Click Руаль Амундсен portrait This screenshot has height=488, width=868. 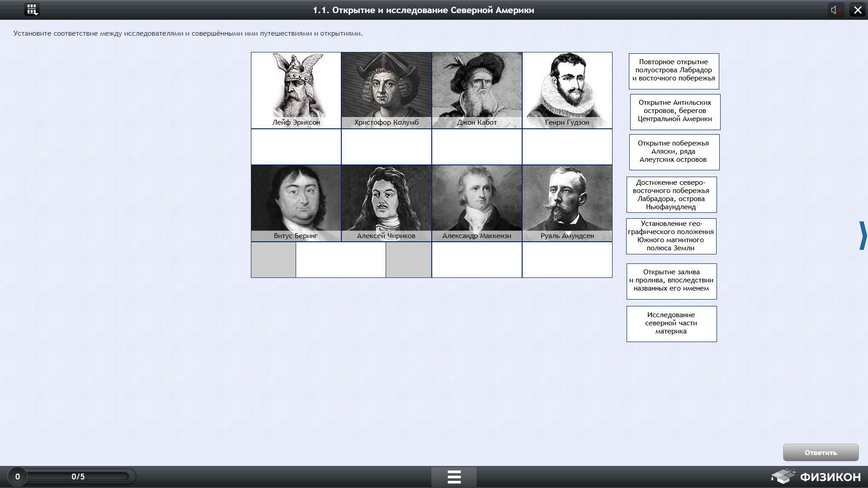(567, 202)
